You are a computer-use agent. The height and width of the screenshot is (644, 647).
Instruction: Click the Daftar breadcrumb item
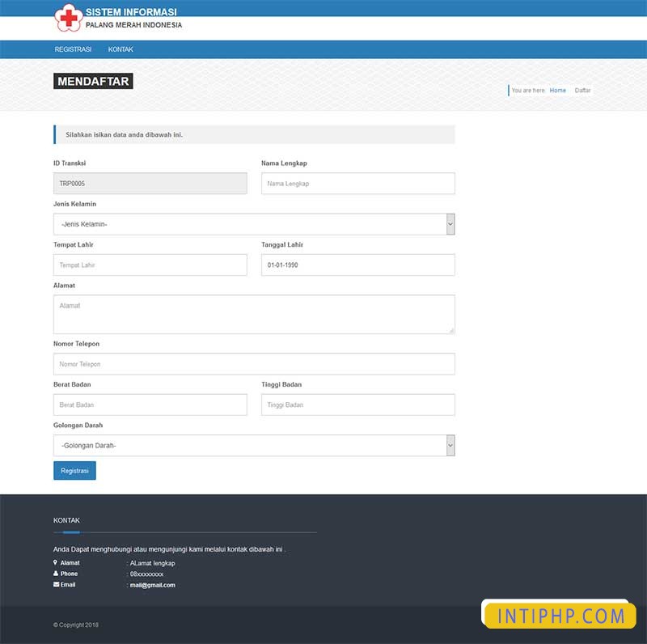click(x=582, y=90)
